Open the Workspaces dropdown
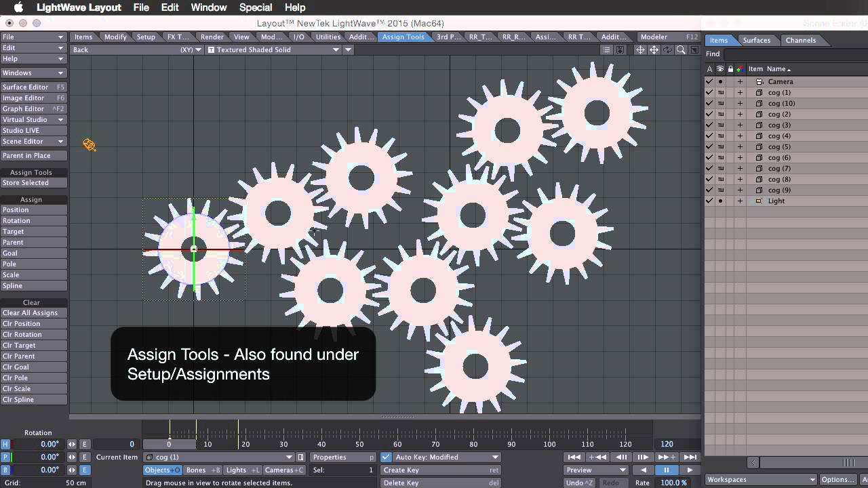The image size is (868, 488). (760, 479)
